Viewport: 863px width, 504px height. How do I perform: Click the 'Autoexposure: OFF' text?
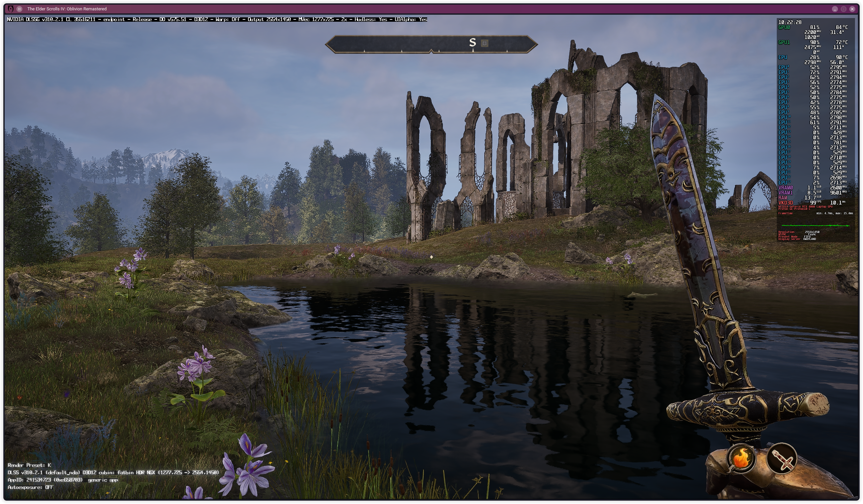pos(30,487)
